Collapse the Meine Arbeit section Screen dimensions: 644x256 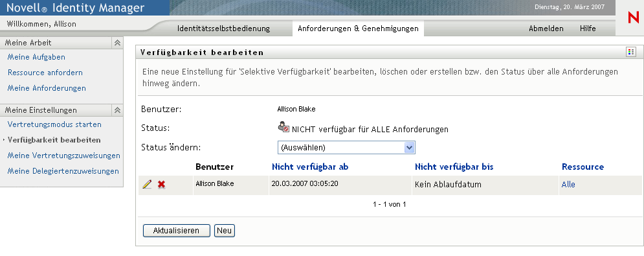(117, 43)
